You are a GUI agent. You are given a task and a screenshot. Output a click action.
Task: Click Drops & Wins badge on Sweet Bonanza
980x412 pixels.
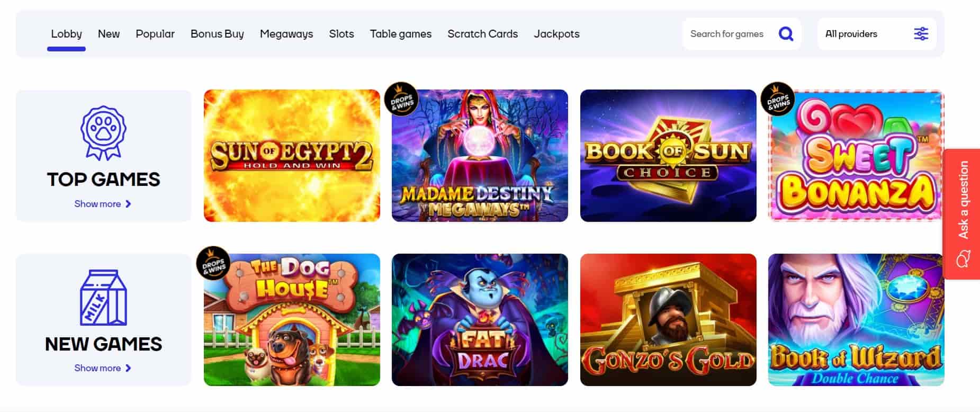point(778,99)
